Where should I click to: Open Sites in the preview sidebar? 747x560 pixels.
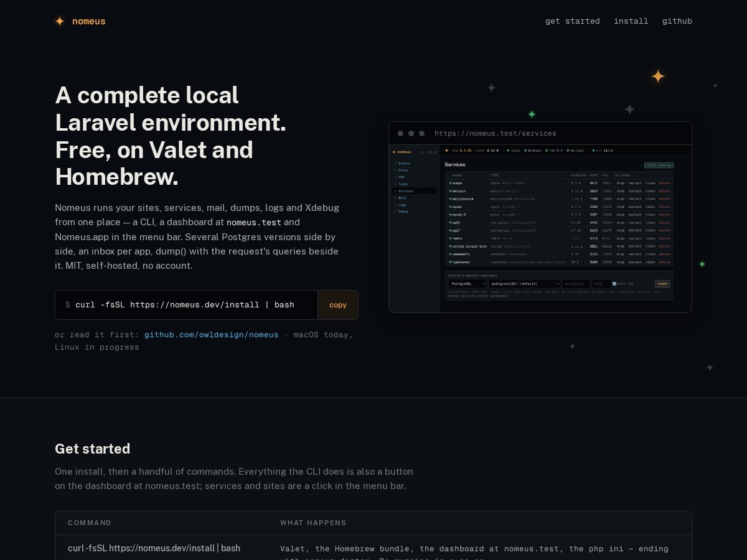[403, 170]
